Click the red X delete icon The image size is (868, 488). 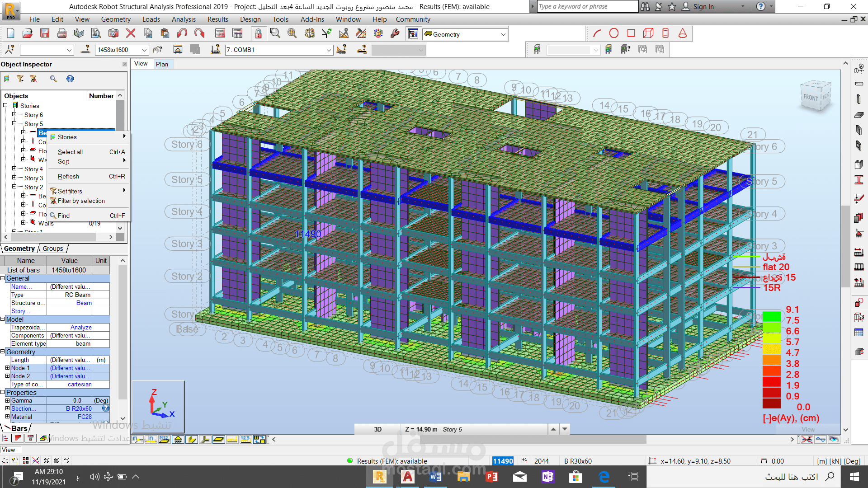pos(131,33)
